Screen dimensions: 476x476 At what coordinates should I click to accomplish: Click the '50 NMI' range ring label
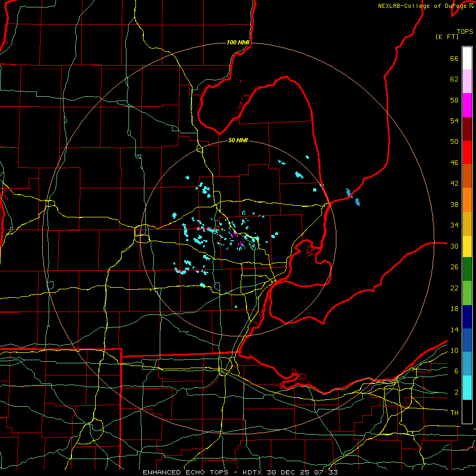coord(238,141)
